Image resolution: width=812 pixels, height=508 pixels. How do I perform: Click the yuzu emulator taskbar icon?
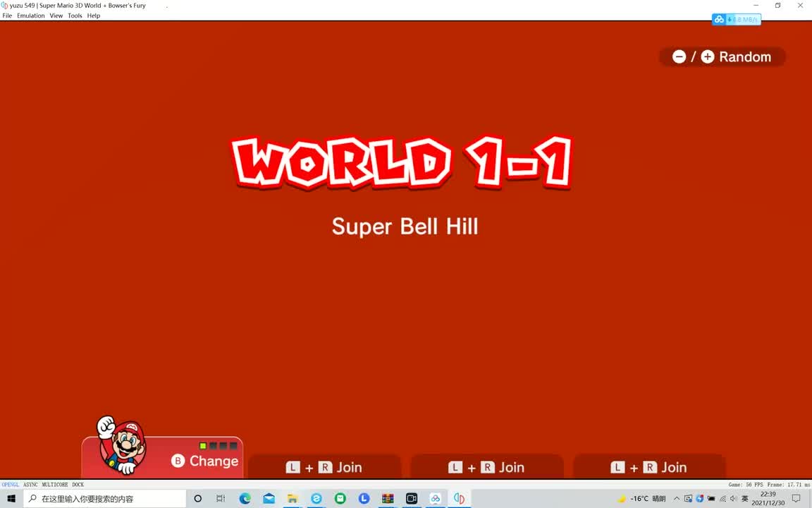(x=460, y=498)
